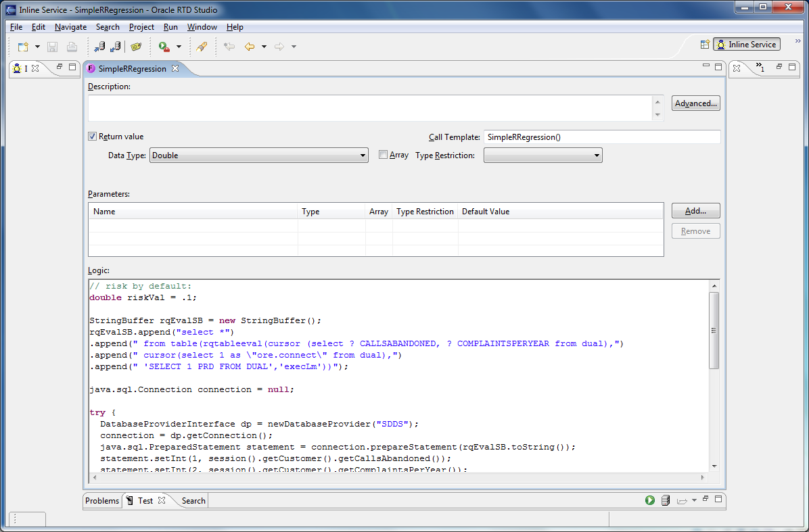809x532 pixels.
Task: Click the Deploy to server icon
Action: (x=100, y=47)
